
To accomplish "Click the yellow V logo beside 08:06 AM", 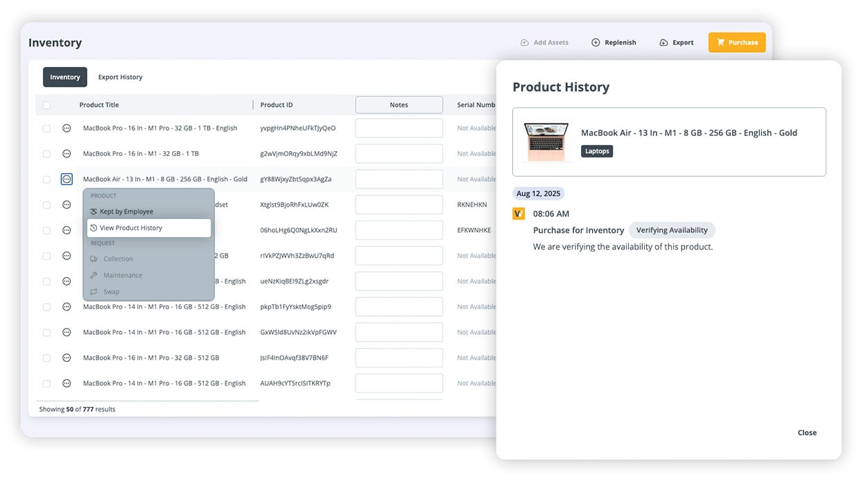I will click(519, 214).
